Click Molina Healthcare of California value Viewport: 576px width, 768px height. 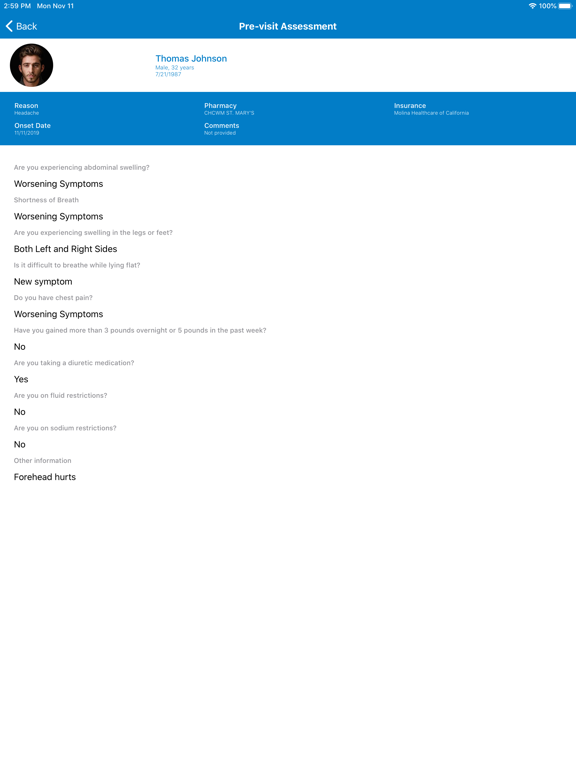click(x=431, y=113)
